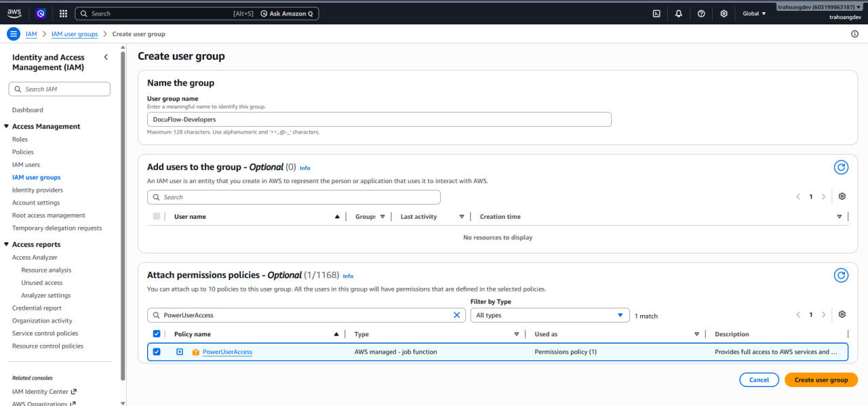Toggle the select-all policies checkbox
868x406 pixels.
coord(157,333)
